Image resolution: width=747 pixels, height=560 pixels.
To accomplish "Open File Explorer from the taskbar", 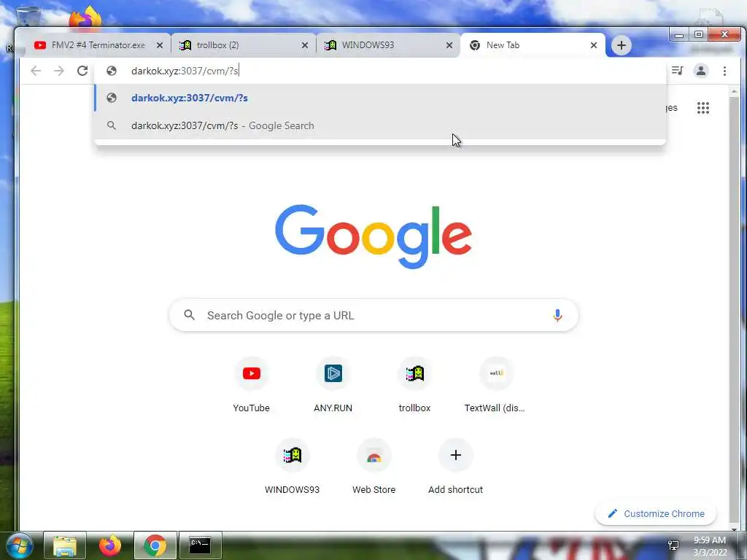I will (65, 545).
